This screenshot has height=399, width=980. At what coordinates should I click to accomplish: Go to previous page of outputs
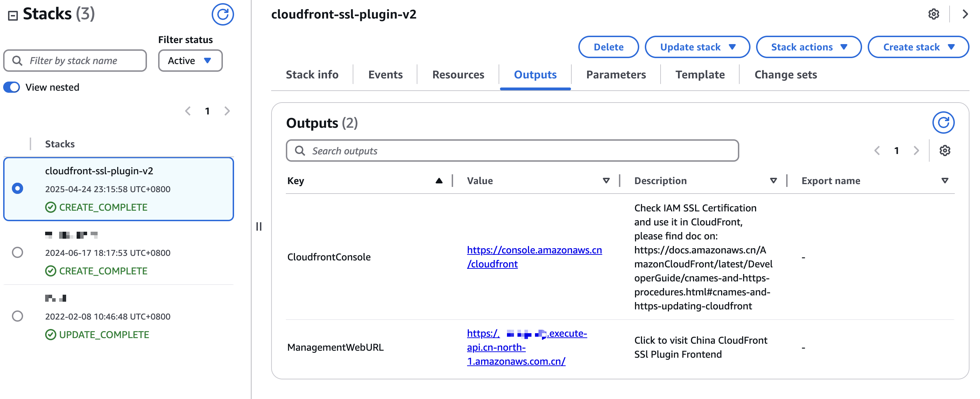(877, 151)
